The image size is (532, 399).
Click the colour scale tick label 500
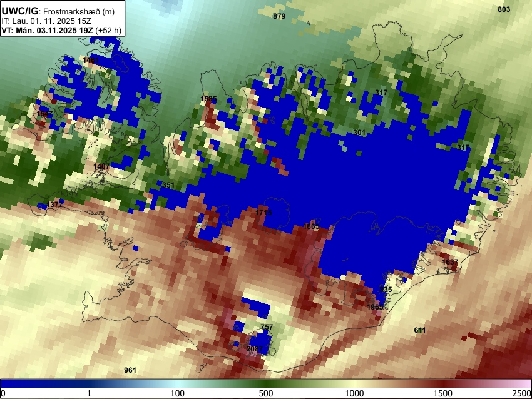coord(266,393)
